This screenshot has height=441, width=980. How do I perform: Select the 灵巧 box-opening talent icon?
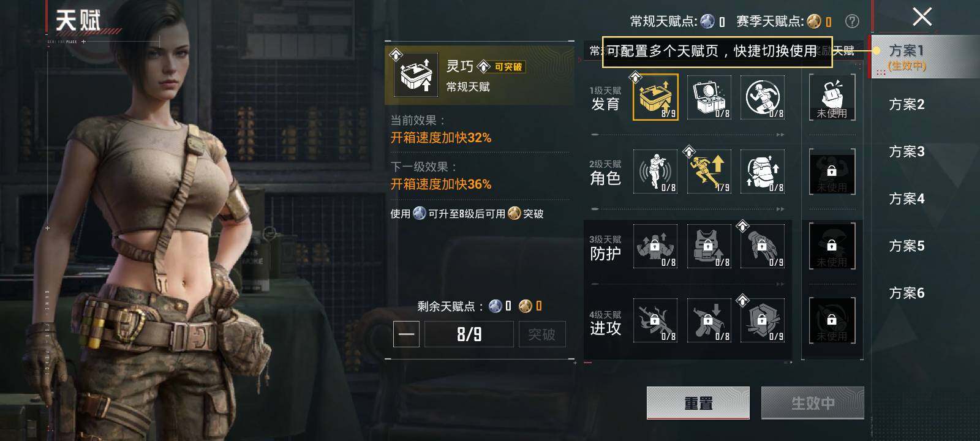point(655,97)
